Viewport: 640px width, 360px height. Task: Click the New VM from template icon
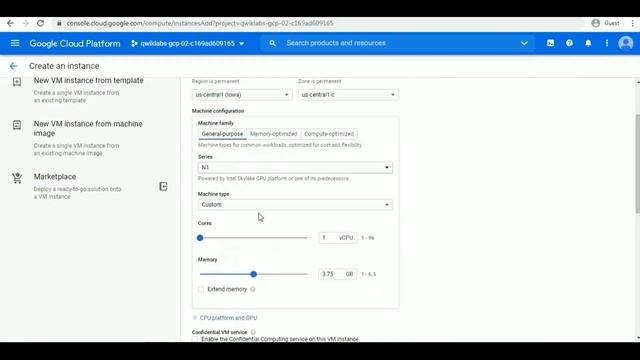click(17, 82)
